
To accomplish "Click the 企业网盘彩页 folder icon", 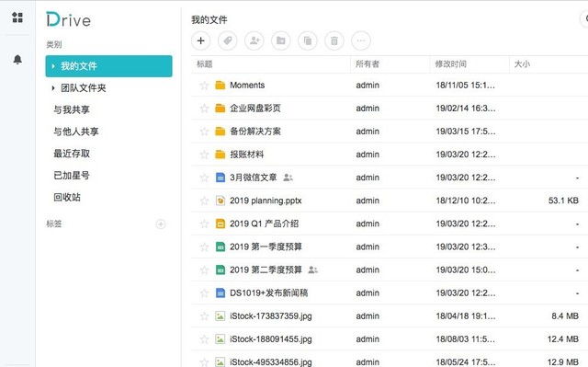I will pos(220,108).
